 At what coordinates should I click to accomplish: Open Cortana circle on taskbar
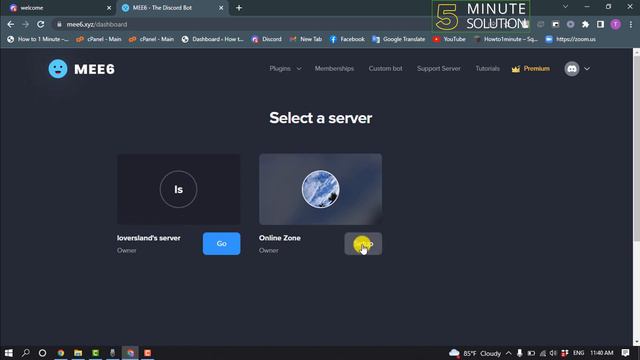pyautogui.click(x=42, y=353)
